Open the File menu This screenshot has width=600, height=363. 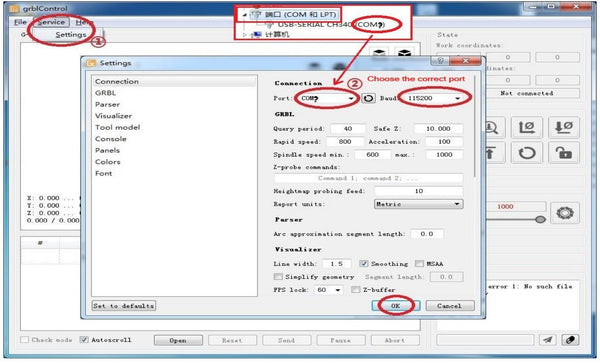(x=20, y=22)
